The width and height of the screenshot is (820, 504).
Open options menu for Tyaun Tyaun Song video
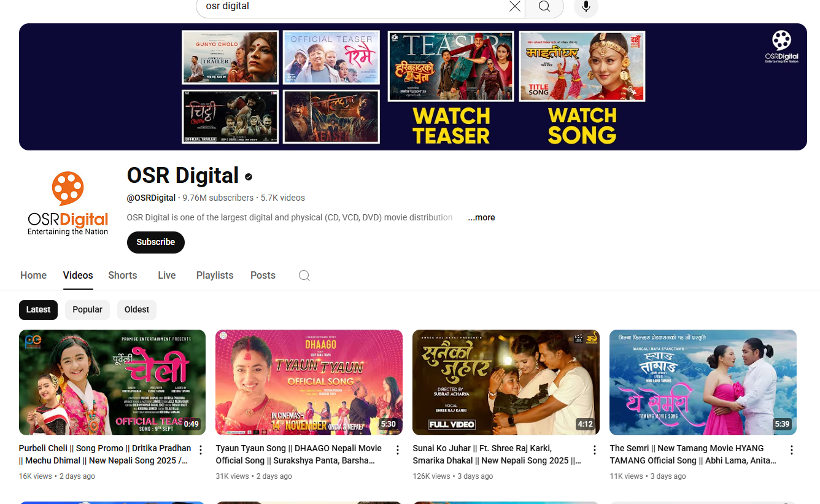point(398,451)
